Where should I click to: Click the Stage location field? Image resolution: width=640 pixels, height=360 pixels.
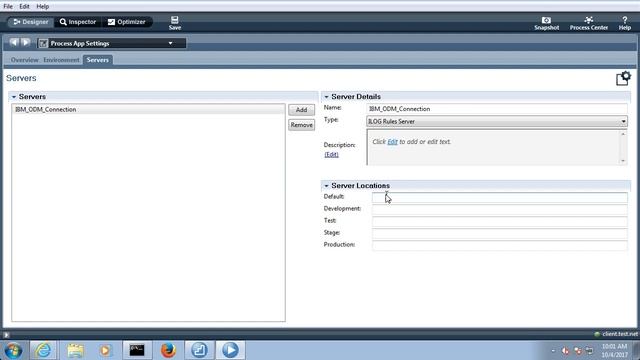500,233
